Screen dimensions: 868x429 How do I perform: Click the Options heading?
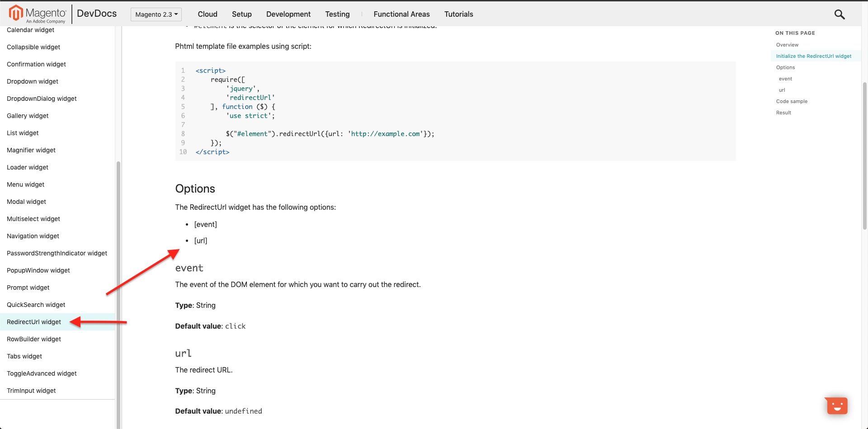coord(195,189)
